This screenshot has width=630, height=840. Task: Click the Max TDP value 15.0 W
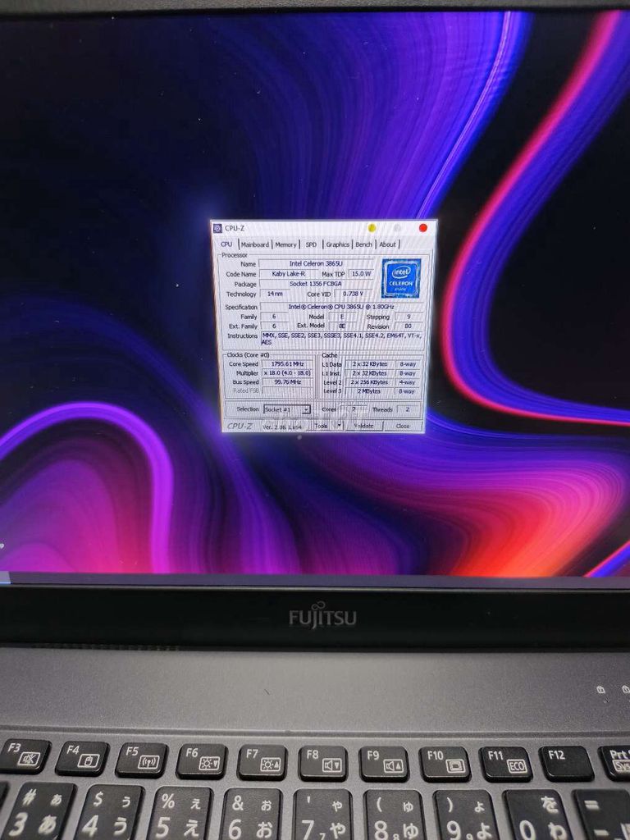[361, 274]
